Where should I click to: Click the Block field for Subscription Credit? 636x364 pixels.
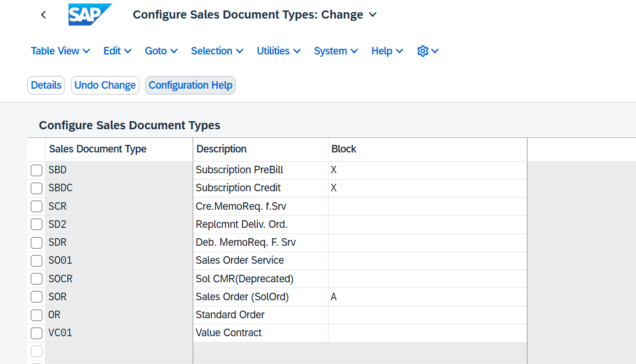(x=427, y=188)
